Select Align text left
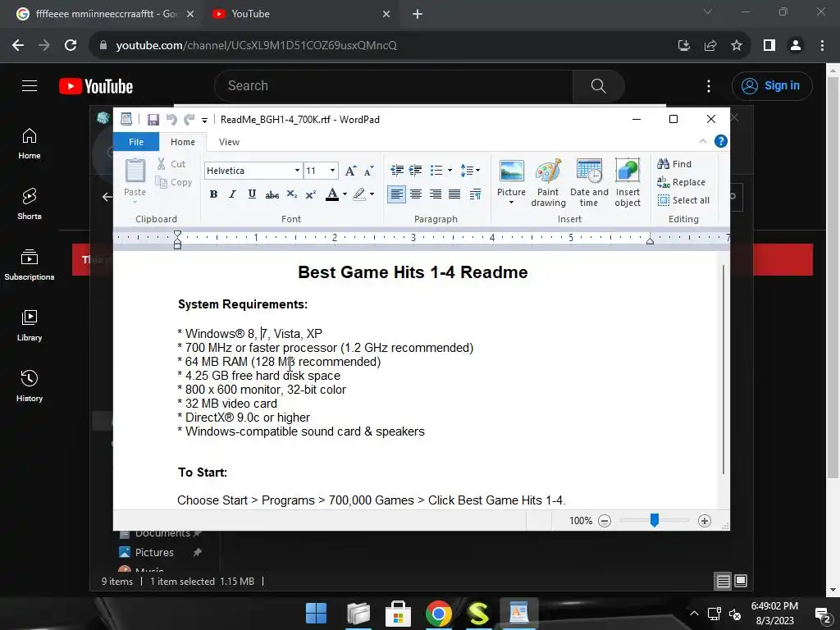The height and width of the screenshot is (630, 840). point(396,194)
